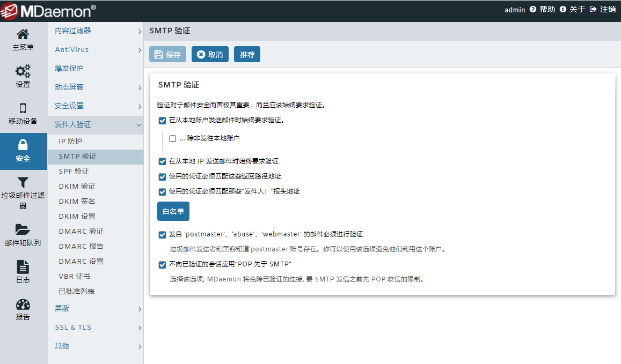Click the SSL & TLS menu label

tap(73, 327)
